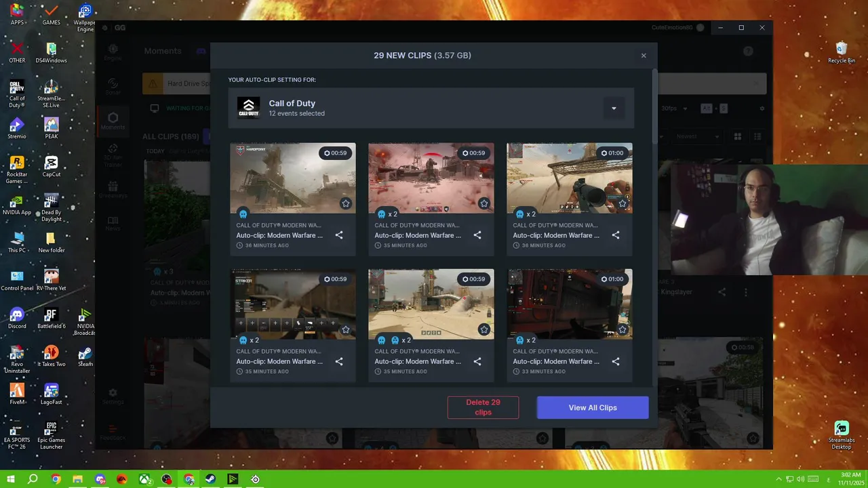Select the PEAK game icon
The image size is (868, 488).
click(51, 128)
